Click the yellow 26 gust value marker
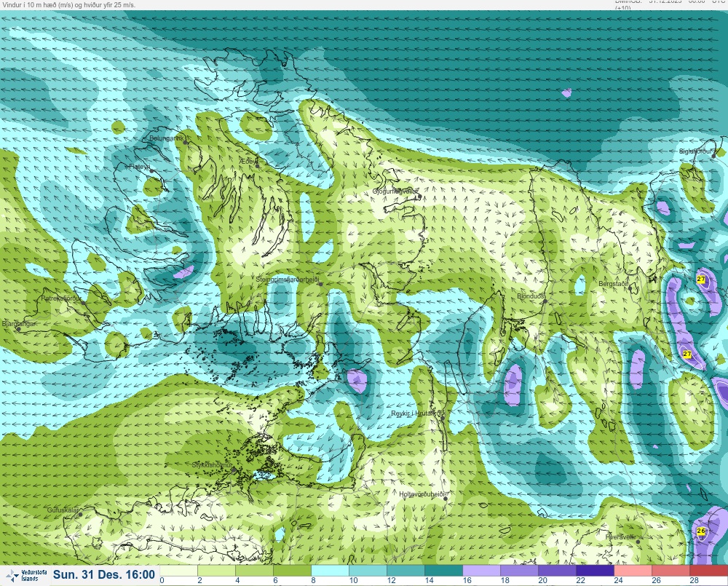The image size is (728, 586). [701, 531]
